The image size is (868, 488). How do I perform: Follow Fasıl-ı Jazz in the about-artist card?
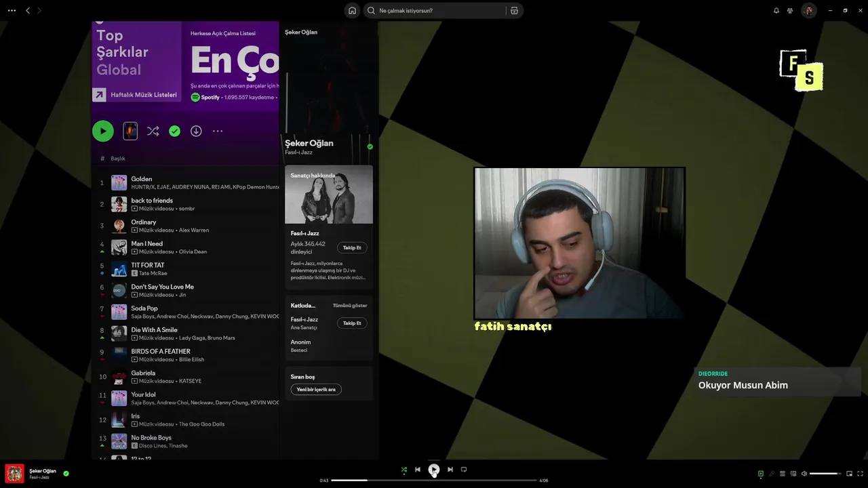pos(352,248)
